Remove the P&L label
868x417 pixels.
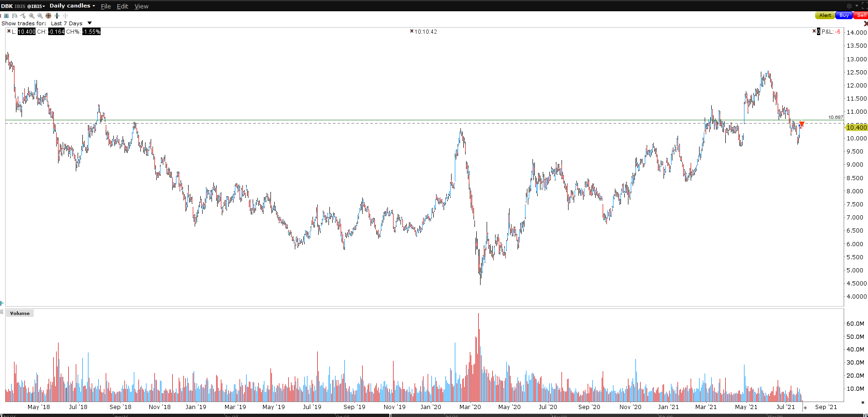pyautogui.click(x=814, y=31)
